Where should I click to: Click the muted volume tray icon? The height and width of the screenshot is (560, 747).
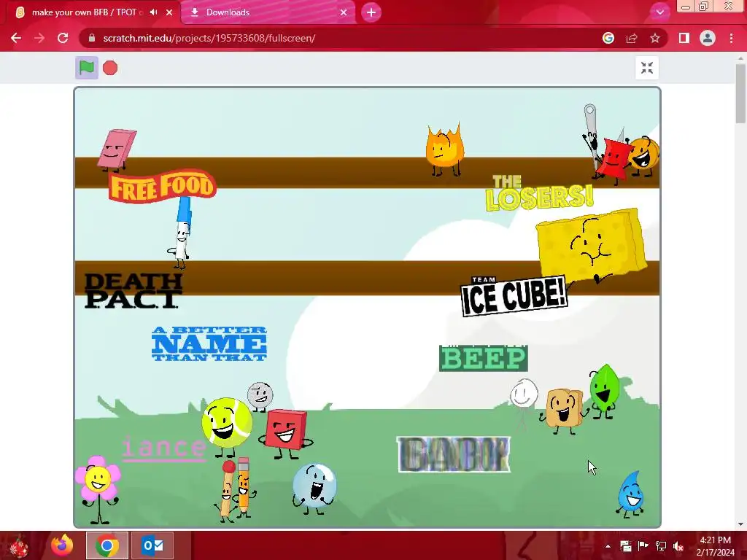pos(678,546)
